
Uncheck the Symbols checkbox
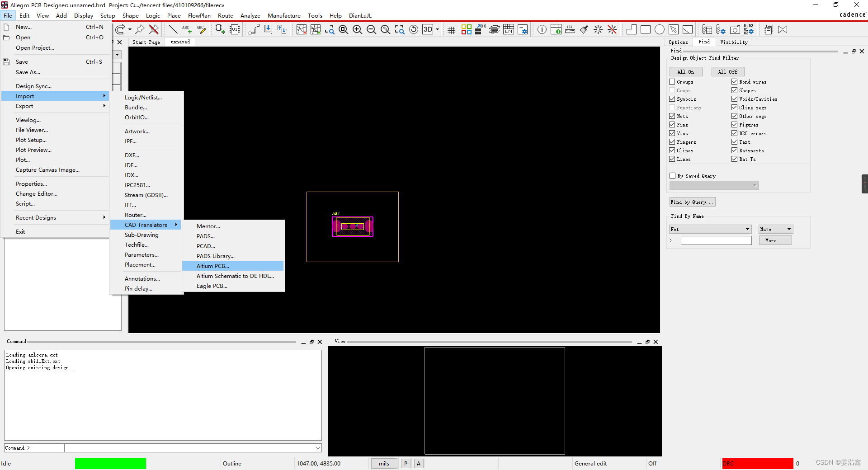click(672, 99)
